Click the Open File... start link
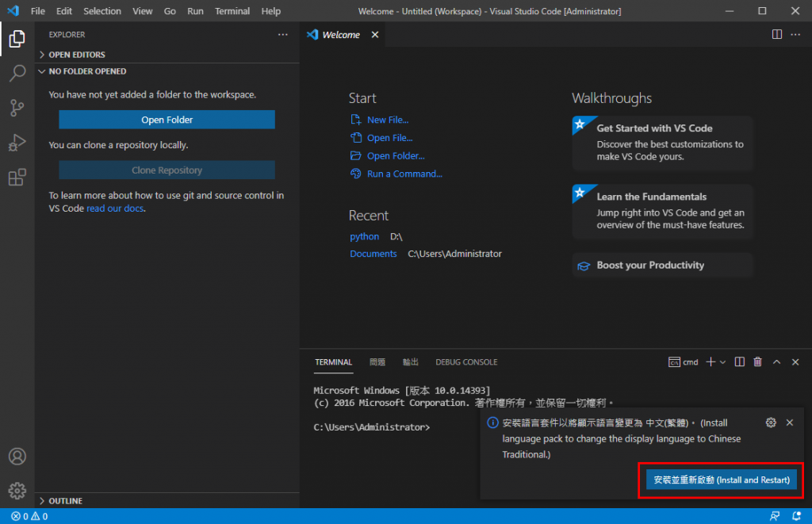Screen dimensions: 812x524 [390, 138]
